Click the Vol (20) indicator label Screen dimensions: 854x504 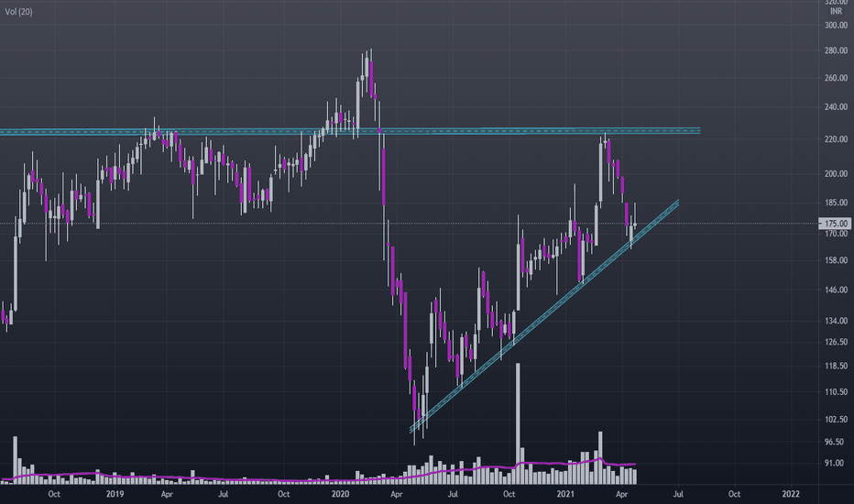pos(18,11)
